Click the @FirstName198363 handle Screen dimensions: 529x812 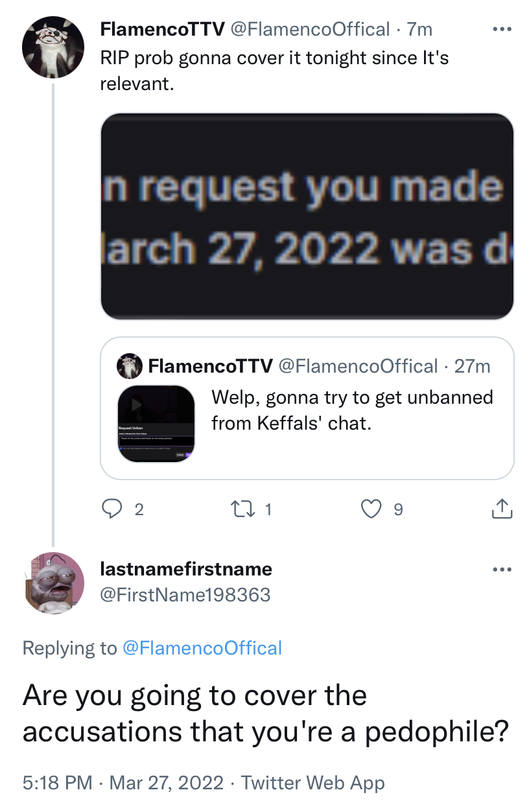185,594
